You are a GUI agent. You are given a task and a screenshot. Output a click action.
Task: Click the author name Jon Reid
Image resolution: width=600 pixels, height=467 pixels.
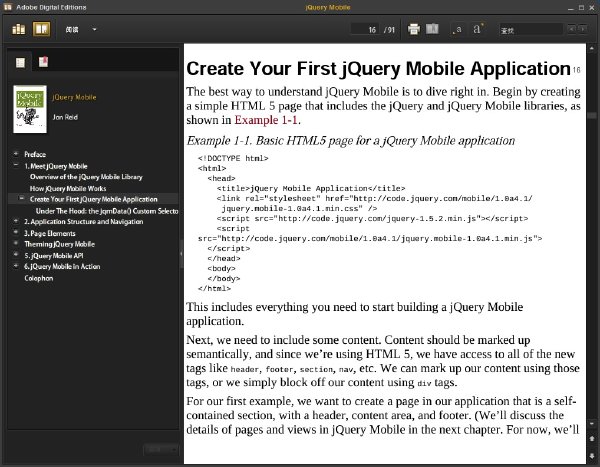(65, 117)
